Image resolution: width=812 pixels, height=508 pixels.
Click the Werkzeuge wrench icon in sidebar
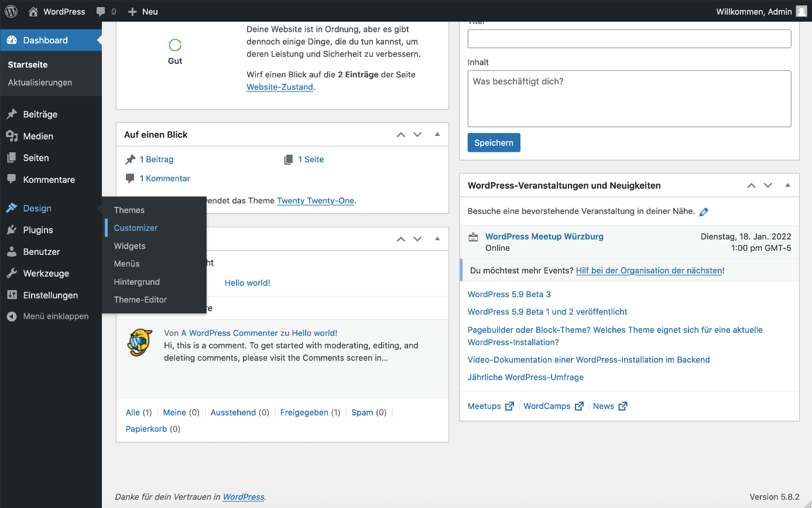(12, 273)
